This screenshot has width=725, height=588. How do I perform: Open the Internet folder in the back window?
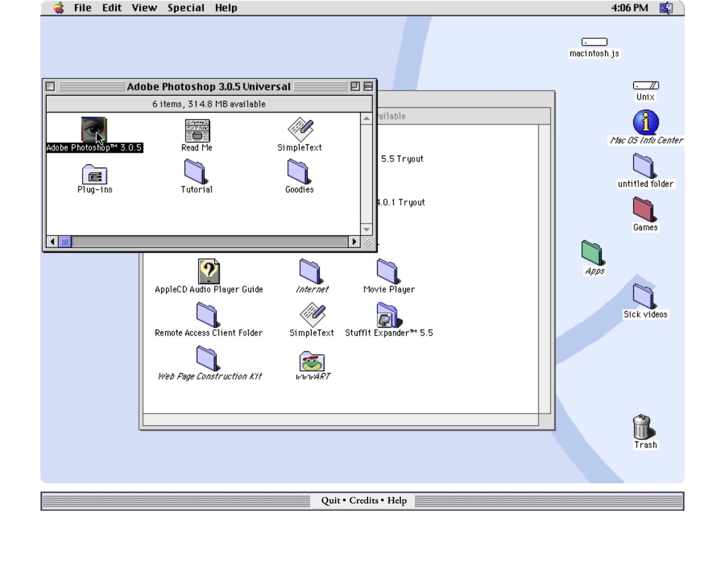tap(311, 272)
